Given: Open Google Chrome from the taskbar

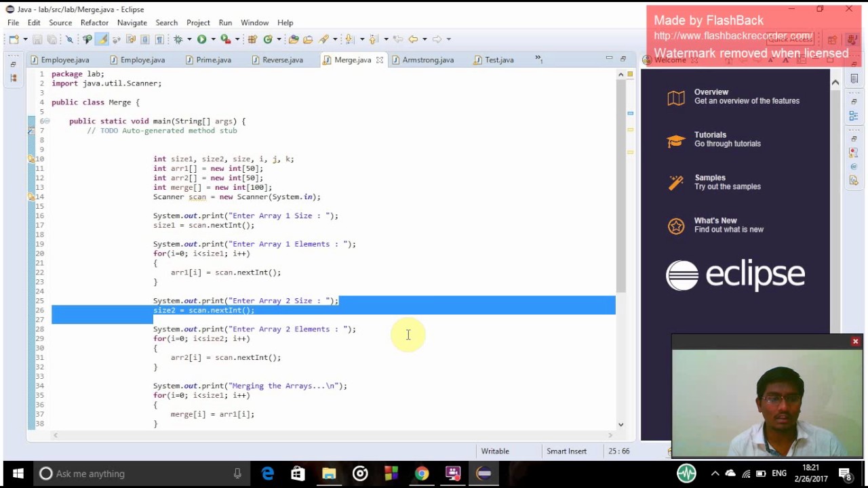Looking at the screenshot, I should (x=422, y=474).
